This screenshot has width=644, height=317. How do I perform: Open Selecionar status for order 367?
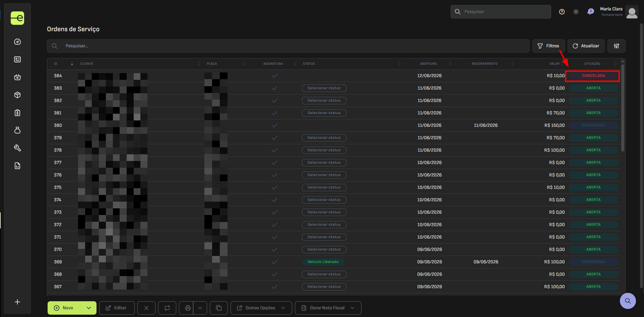point(324,287)
